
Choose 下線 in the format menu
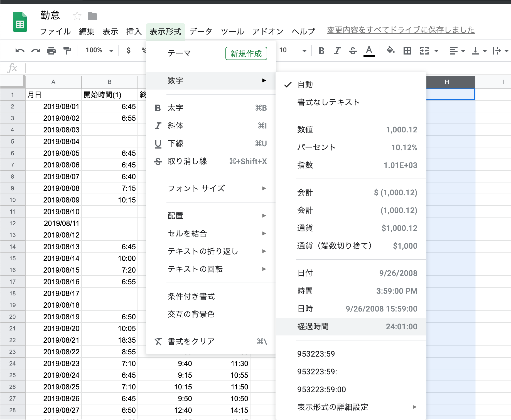pyautogui.click(x=211, y=144)
